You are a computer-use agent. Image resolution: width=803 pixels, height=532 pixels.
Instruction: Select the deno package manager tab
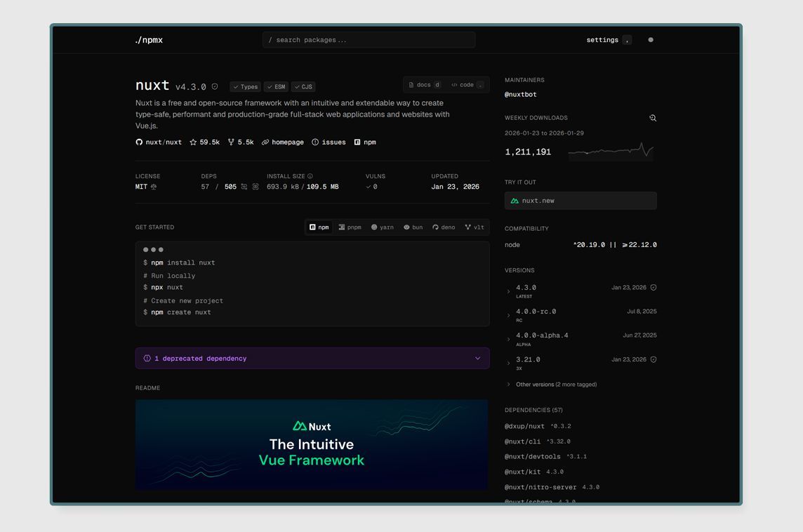[x=444, y=227]
